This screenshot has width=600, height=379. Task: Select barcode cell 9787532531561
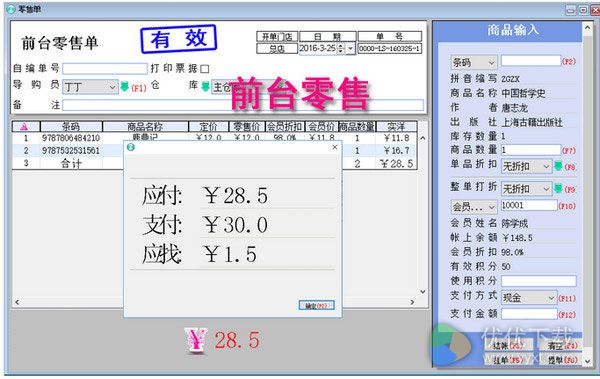71,150
